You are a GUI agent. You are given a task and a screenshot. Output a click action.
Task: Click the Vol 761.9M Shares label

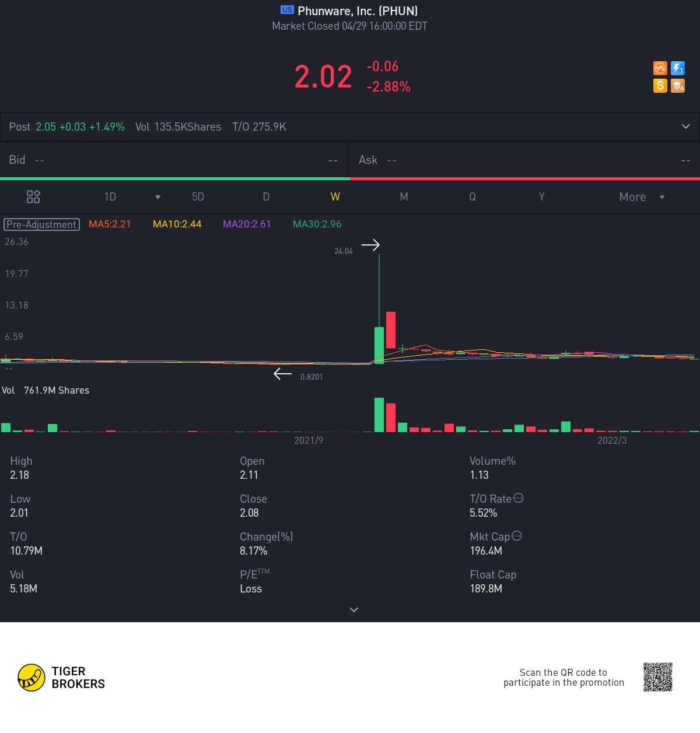click(45, 390)
